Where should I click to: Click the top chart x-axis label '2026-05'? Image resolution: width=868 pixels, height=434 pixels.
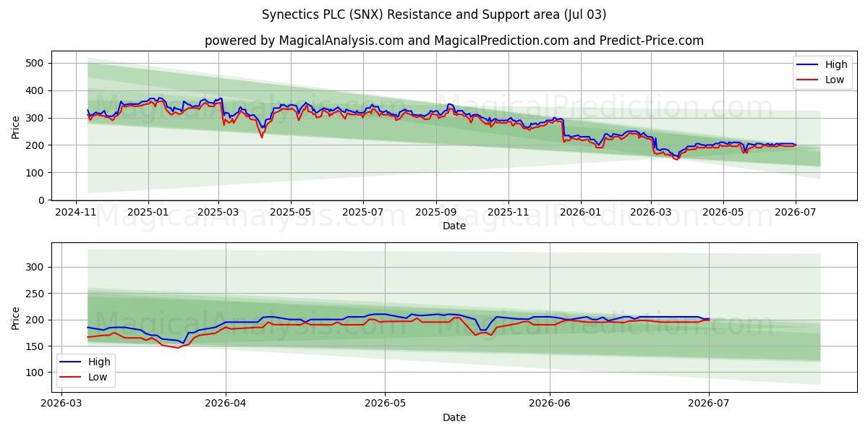click(x=723, y=213)
